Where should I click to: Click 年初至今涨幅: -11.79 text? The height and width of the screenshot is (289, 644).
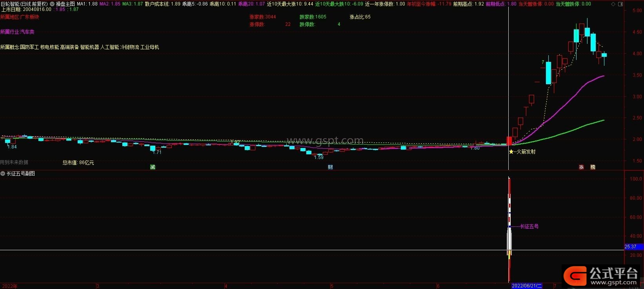pos(429,4)
